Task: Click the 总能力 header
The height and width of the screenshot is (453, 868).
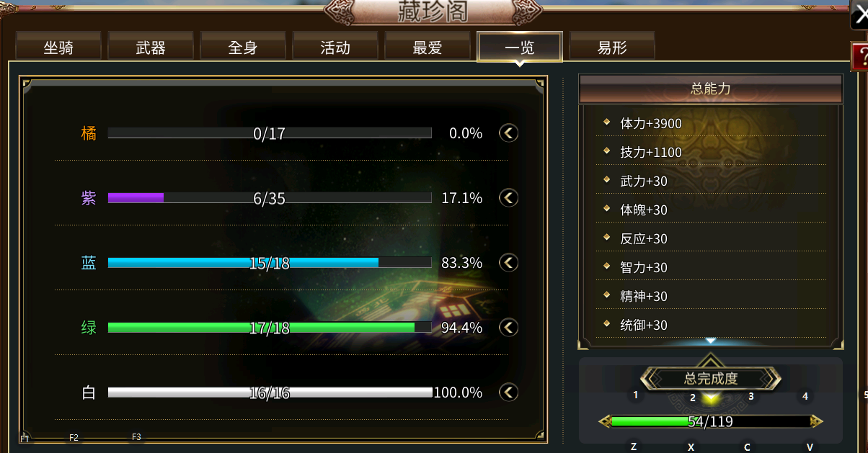Action: point(711,89)
